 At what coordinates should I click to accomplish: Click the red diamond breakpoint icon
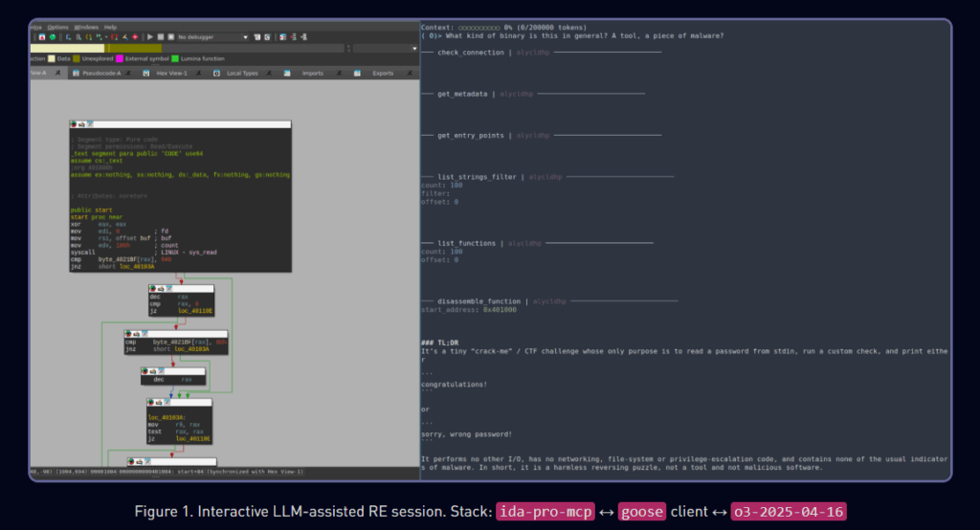click(x=135, y=37)
